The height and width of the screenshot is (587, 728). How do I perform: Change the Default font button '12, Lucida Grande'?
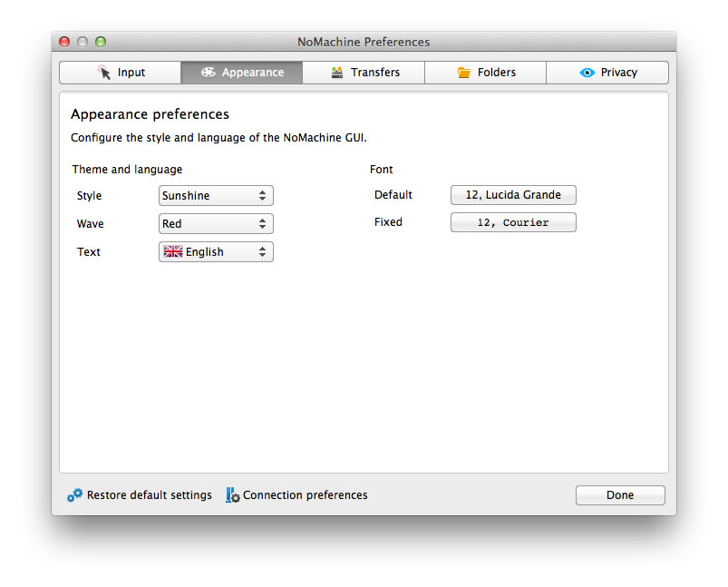[513, 195]
